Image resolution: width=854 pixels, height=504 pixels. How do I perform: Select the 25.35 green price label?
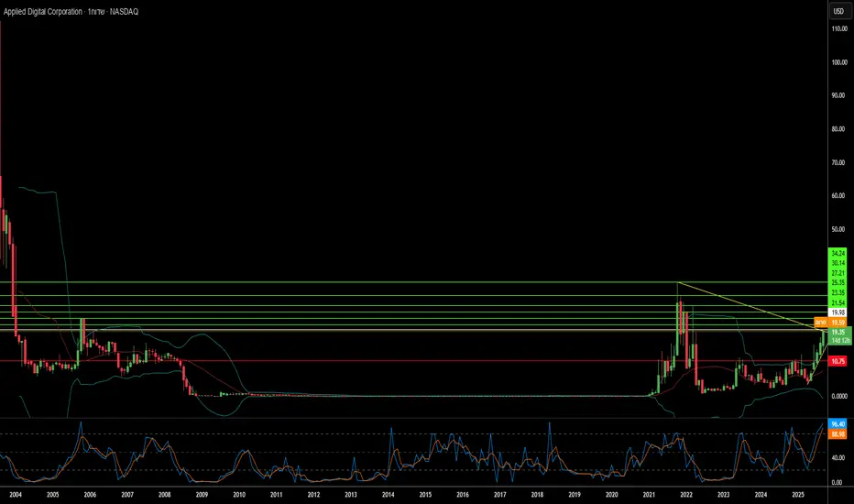click(x=838, y=283)
